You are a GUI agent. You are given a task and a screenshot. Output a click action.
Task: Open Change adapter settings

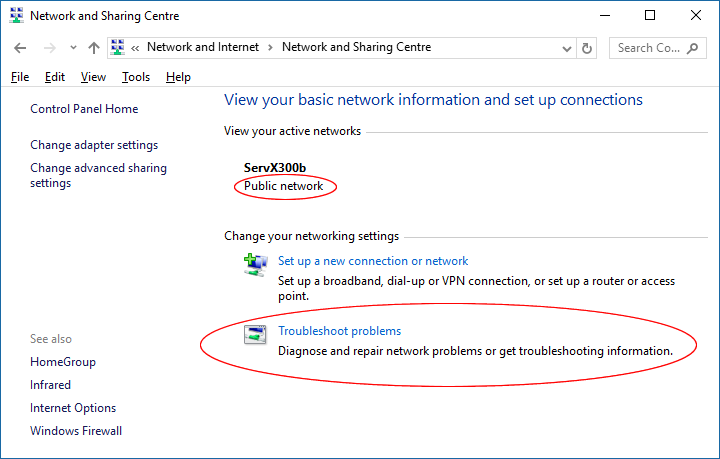tap(94, 145)
